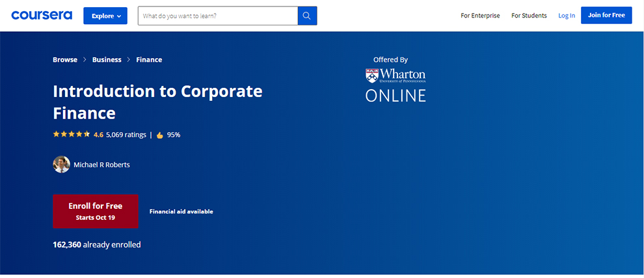644x278 pixels.
Task: Go to Browse in the breadcrumb
Action: [x=65, y=60]
